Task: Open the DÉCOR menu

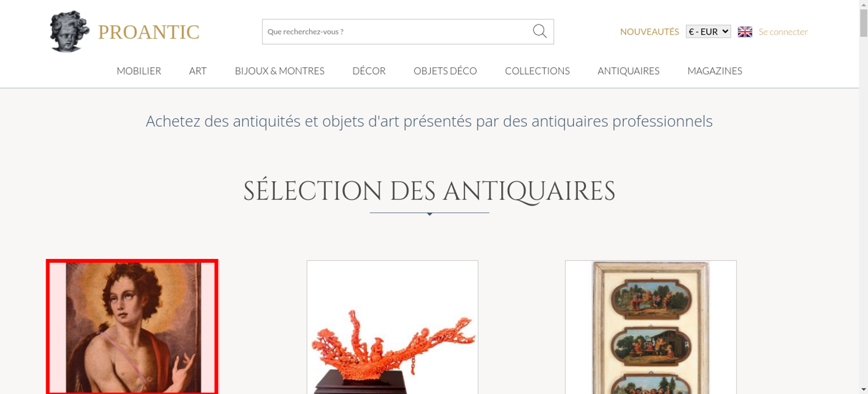Action: [369, 71]
